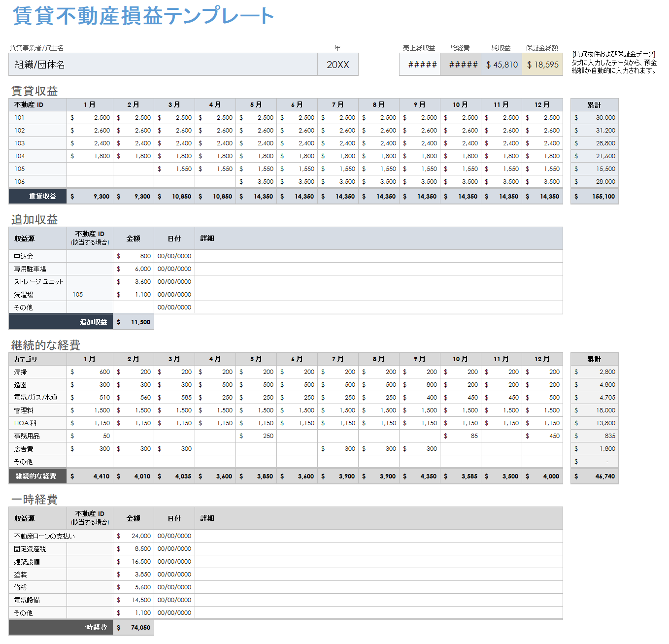Select the 106 row cumulative 28,000
The image size is (669, 644).
(595, 182)
